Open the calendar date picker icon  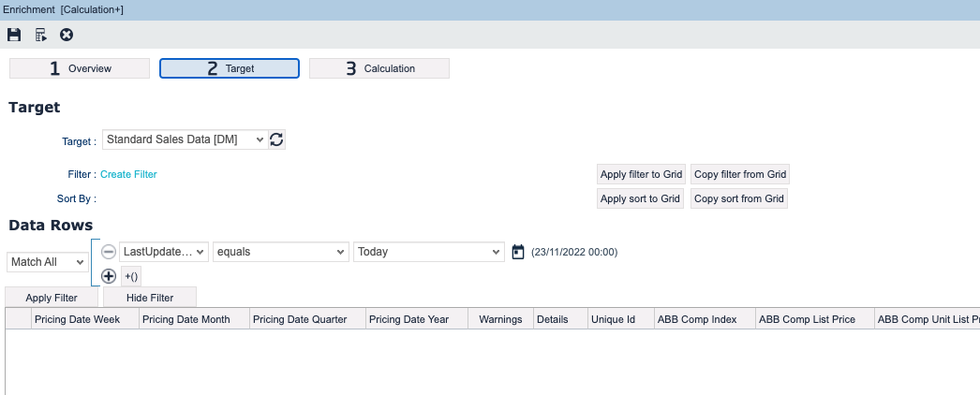(519, 252)
